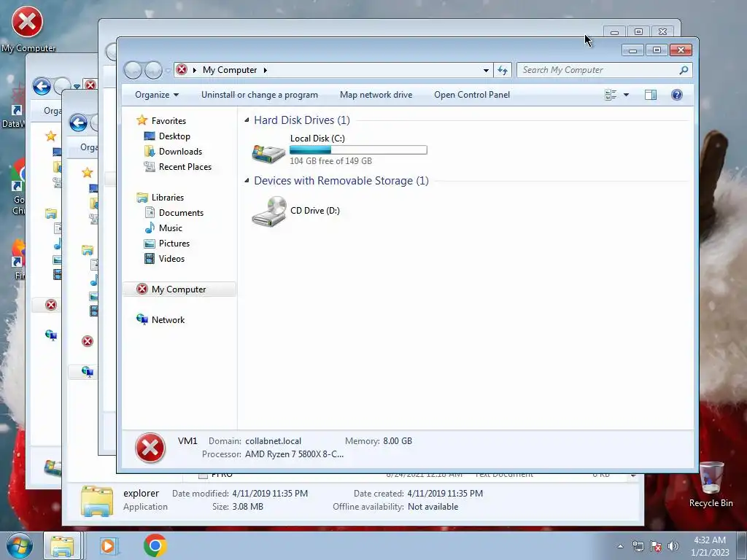Click the search magnifier icon
The height and width of the screenshot is (560, 747).
pos(684,70)
